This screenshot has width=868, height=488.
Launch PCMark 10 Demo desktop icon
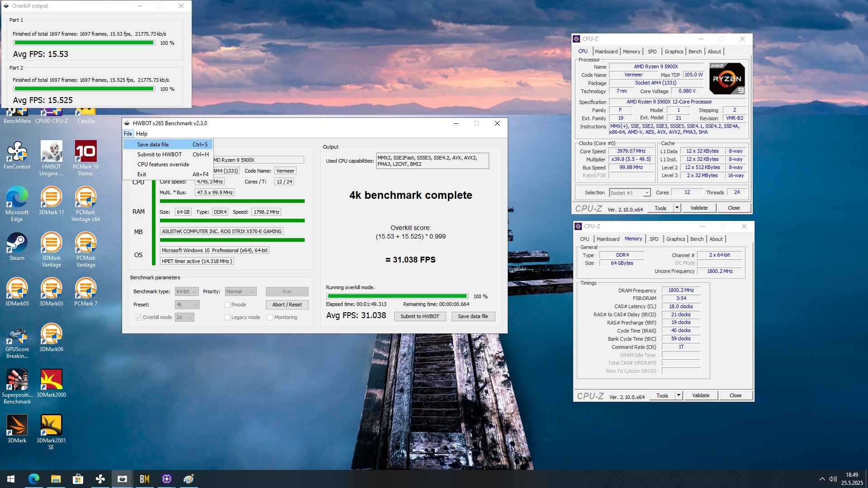85,158
